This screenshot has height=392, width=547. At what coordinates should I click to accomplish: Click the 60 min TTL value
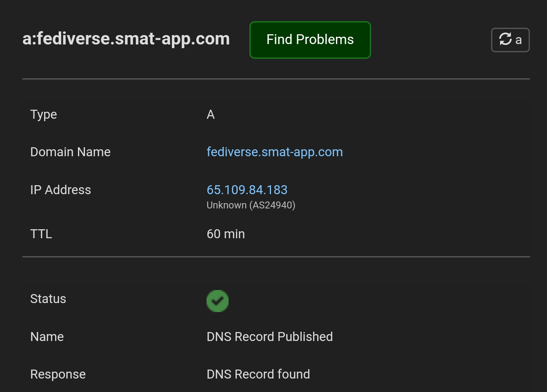(225, 234)
